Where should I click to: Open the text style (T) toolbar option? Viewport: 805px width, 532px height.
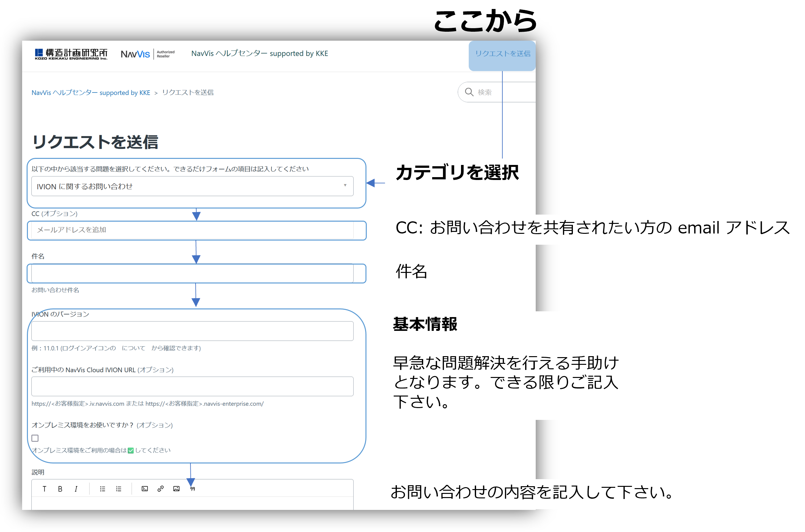coord(44,489)
